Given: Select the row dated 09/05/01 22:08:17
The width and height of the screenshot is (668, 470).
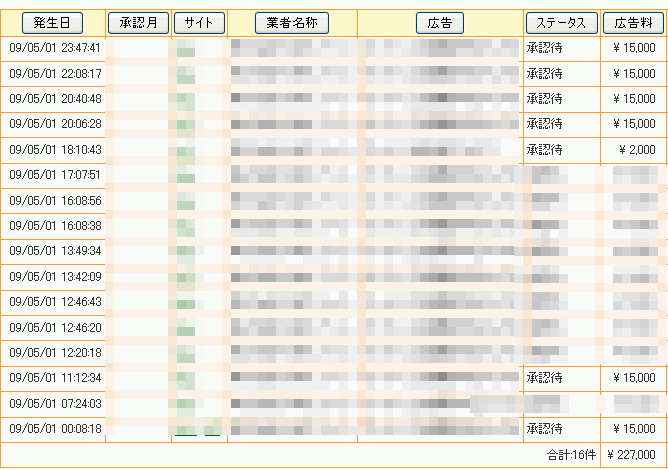Looking at the screenshot, I should coord(334,74).
